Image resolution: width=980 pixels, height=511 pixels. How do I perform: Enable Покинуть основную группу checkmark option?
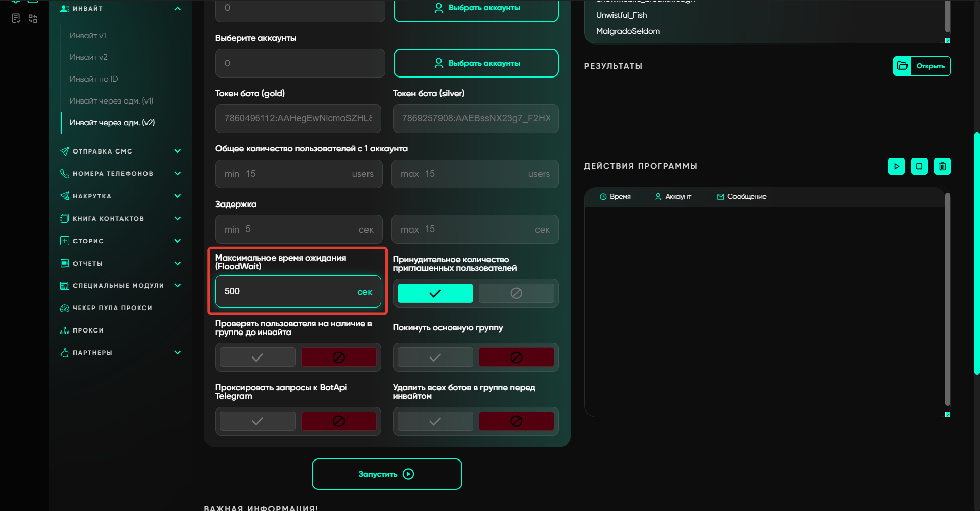point(435,357)
